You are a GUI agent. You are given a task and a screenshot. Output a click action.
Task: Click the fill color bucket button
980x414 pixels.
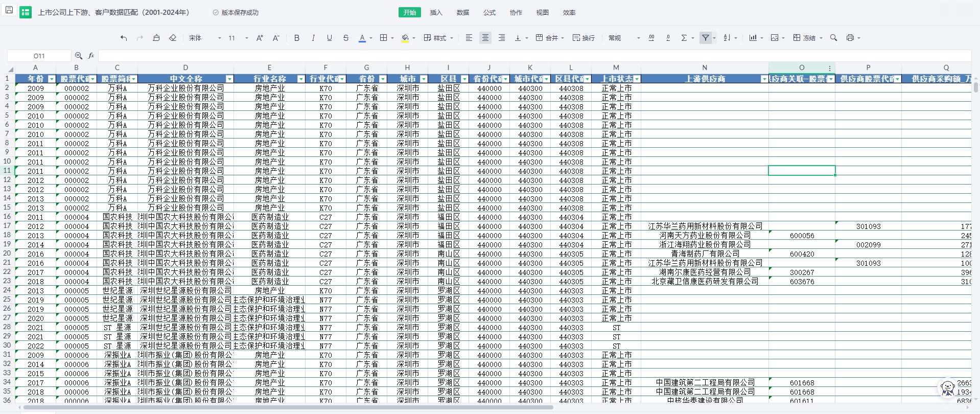405,38
